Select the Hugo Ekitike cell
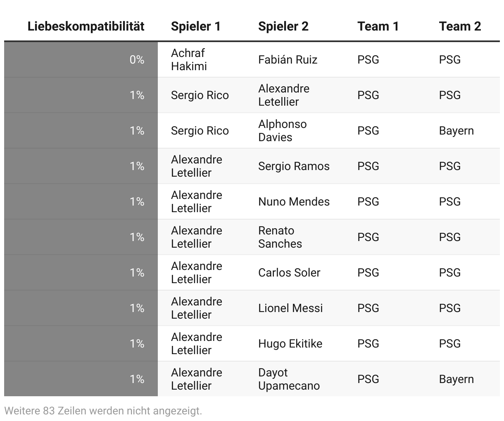The image size is (504, 421). (x=290, y=344)
